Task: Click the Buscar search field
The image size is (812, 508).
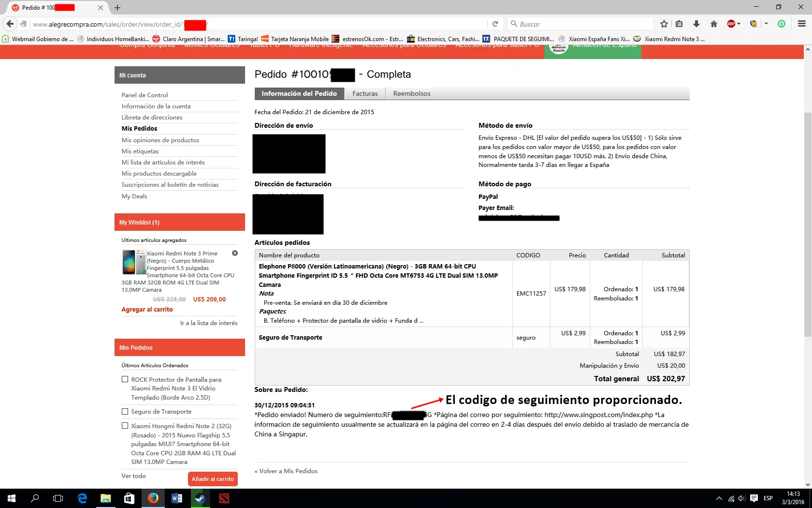Action: click(x=580, y=24)
